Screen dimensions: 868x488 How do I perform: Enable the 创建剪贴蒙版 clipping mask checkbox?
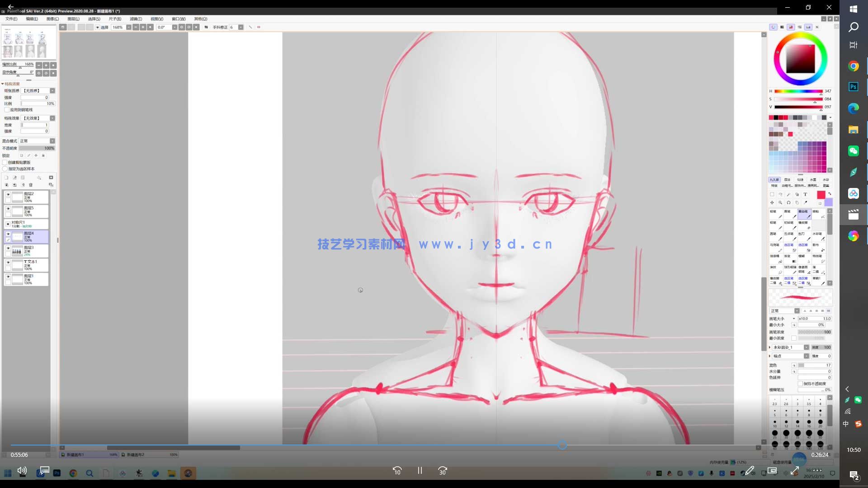click(5, 162)
